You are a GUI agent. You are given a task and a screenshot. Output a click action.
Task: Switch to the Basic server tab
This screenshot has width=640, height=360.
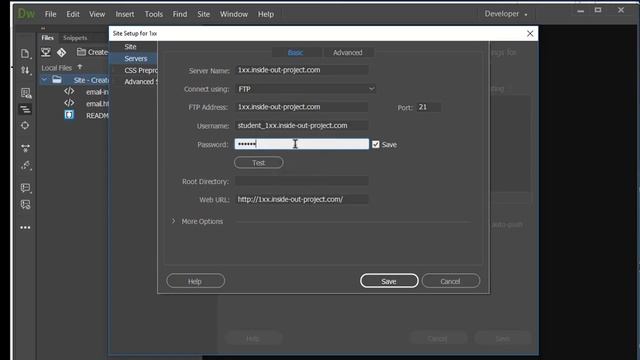296,52
